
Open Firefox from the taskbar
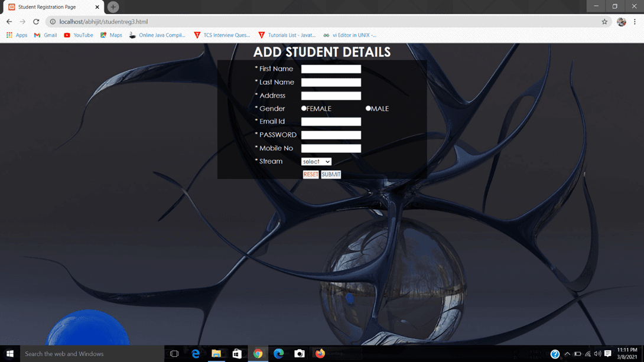pyautogui.click(x=320, y=353)
